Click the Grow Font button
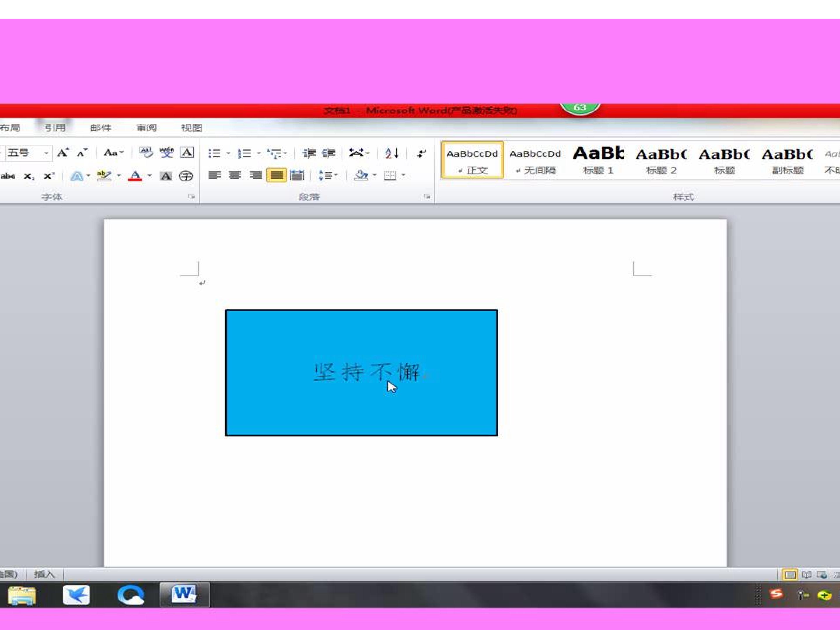 click(x=63, y=153)
